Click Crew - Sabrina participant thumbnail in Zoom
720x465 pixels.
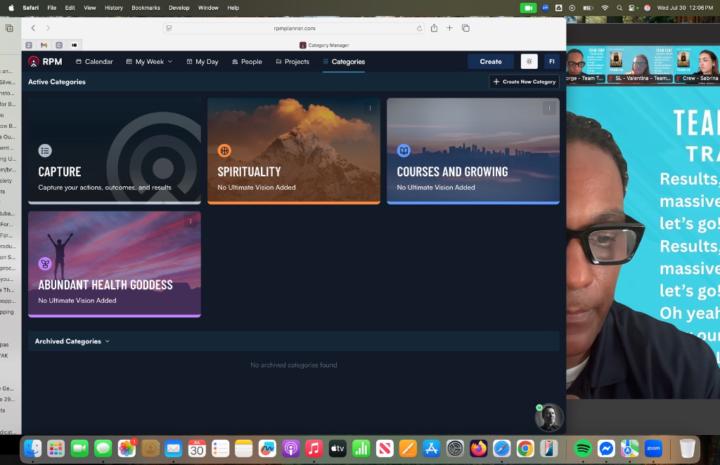[698, 64]
